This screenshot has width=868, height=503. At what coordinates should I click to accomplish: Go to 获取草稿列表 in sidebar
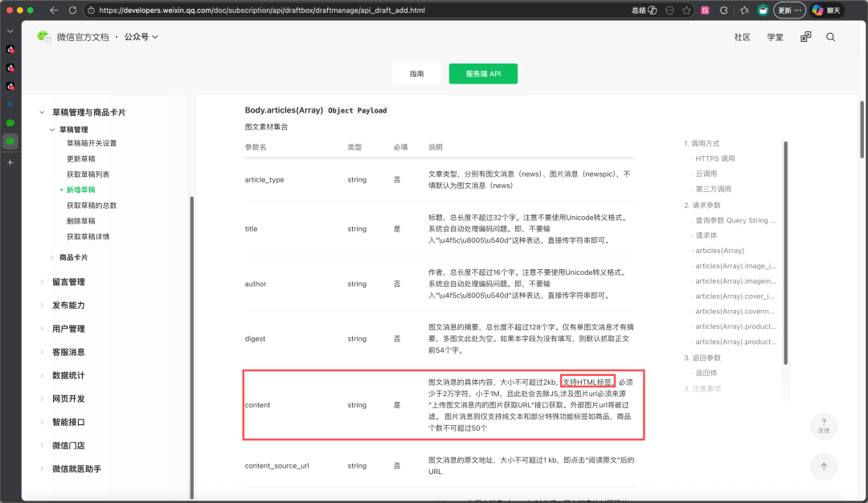pos(88,174)
